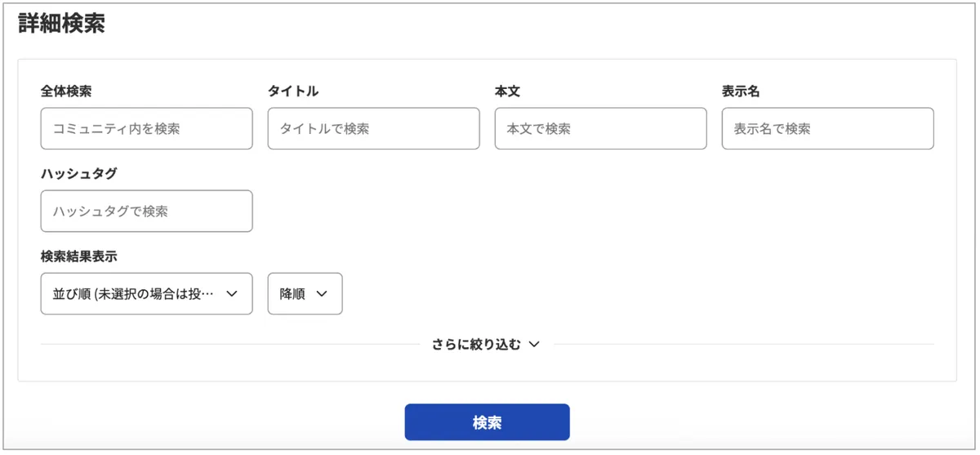Click the 本文 search text box

[x=600, y=129]
